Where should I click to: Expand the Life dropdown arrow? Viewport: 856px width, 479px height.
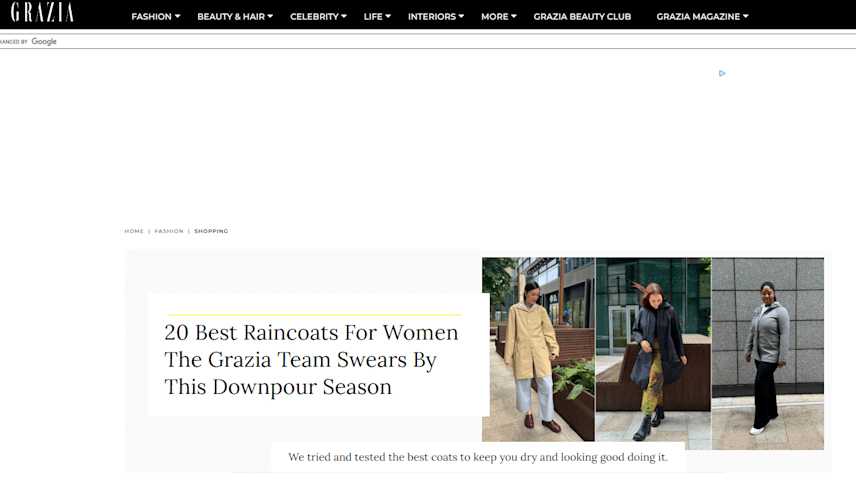(388, 16)
